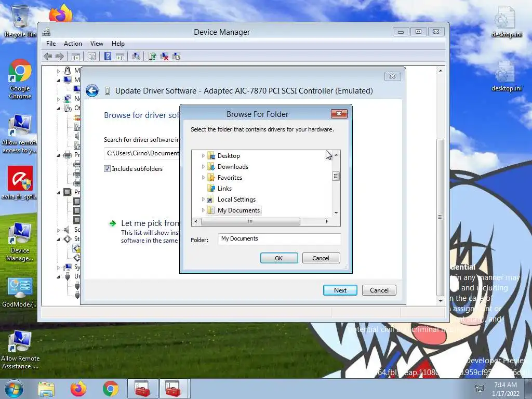Click the blue Help question-mark toolbar icon
This screenshot has width=532, height=399.
coord(108,56)
